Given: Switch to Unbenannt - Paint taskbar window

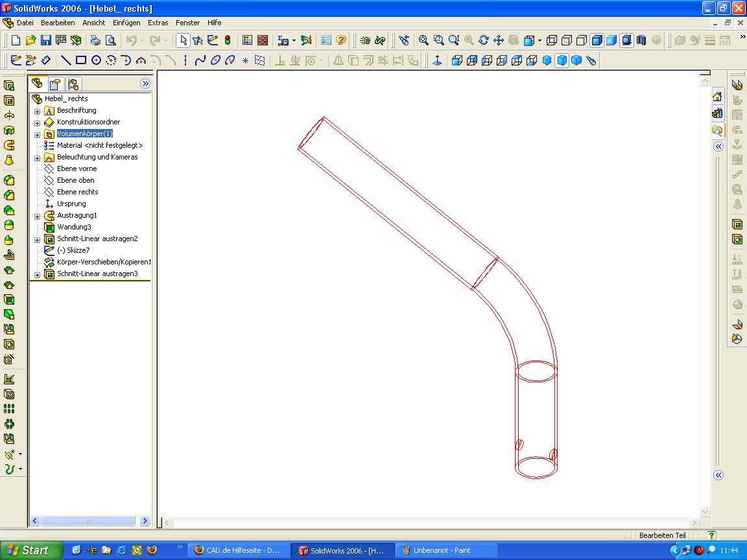Looking at the screenshot, I should coord(447,550).
